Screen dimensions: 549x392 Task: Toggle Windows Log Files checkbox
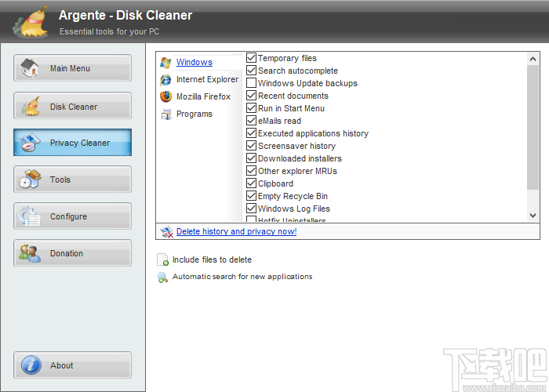point(251,209)
